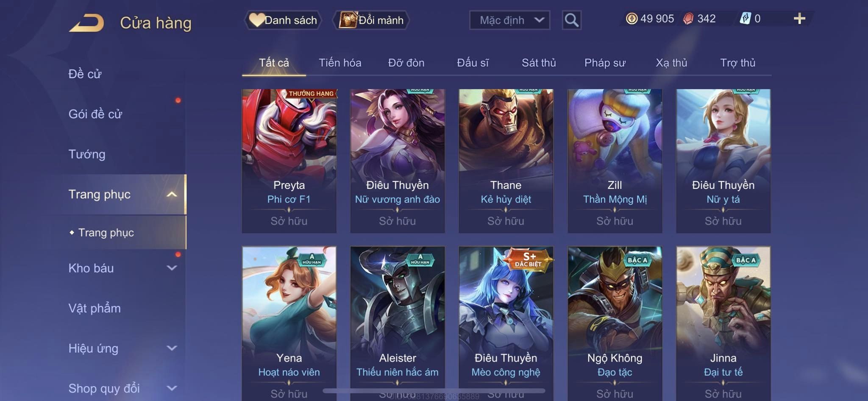Image resolution: width=868 pixels, height=401 pixels.
Task: Open Đổi mảnh fragment exchange
Action: pos(371,20)
